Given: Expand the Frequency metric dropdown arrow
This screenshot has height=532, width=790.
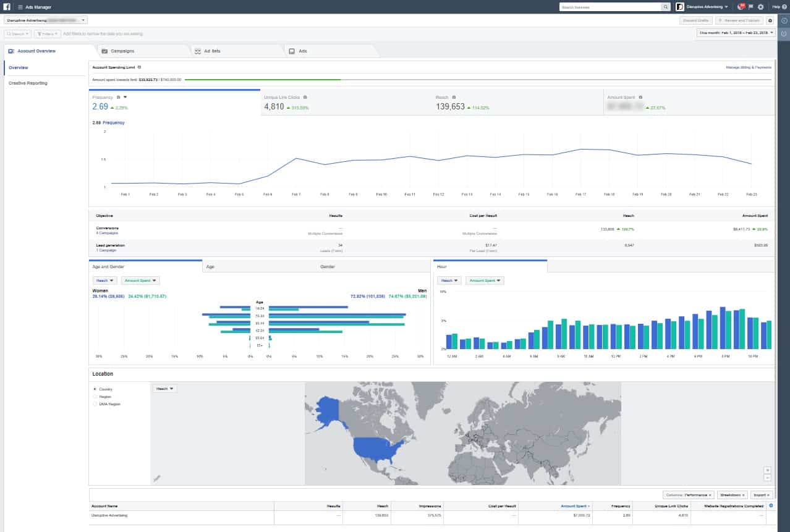Looking at the screenshot, I should 125,97.
